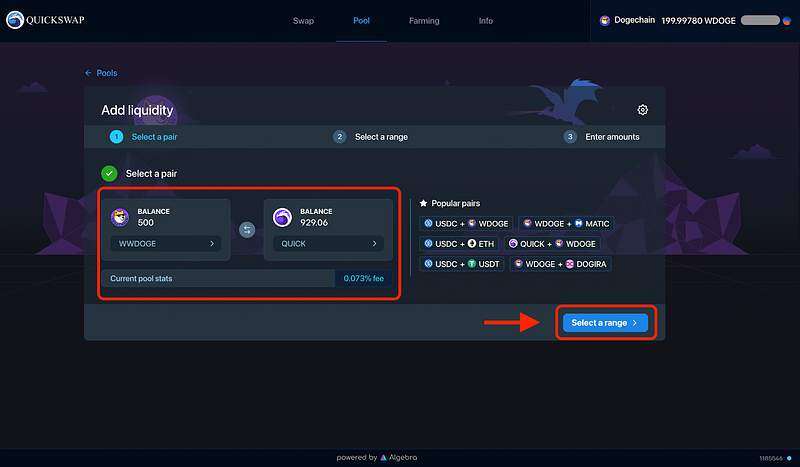Swap token order with switch icon
The image size is (800, 467).
247,230
